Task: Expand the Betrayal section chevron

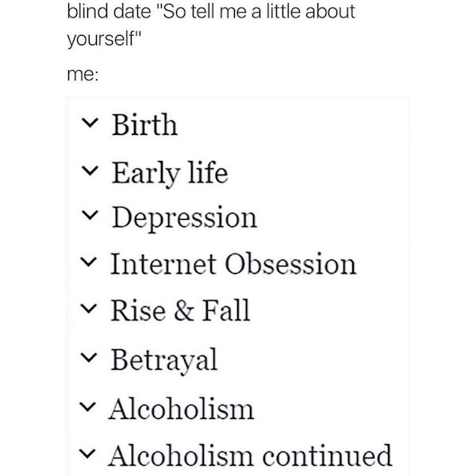Action: pyautogui.click(x=88, y=357)
